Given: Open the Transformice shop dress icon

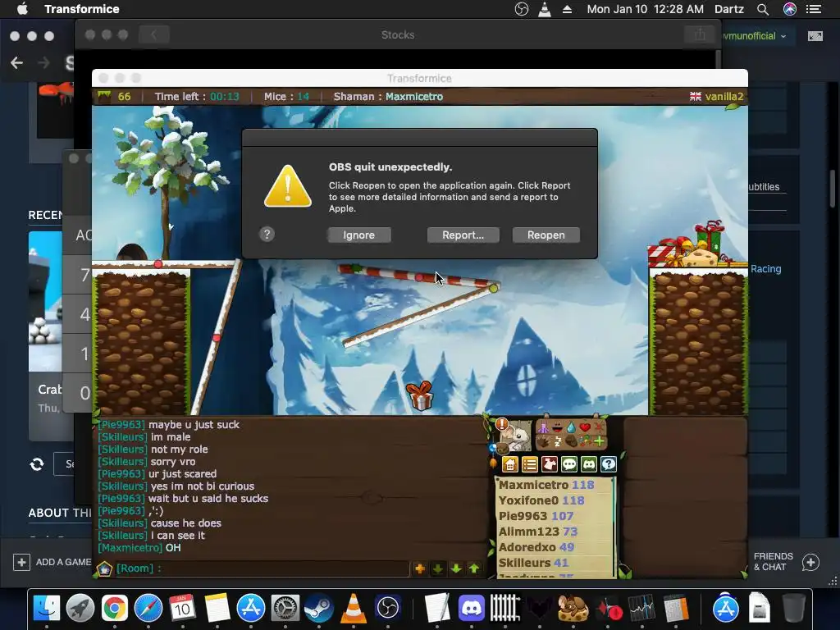Looking at the screenshot, I should (x=550, y=464).
